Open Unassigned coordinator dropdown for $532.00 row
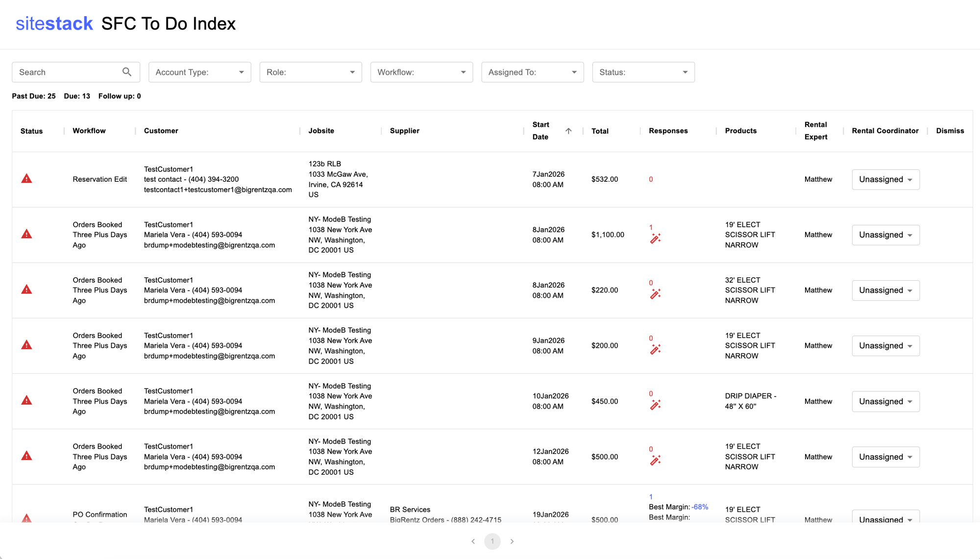 click(x=885, y=179)
